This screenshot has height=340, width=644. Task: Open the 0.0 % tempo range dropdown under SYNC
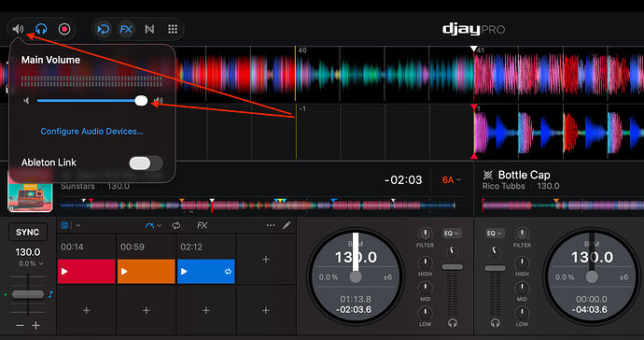(x=31, y=263)
